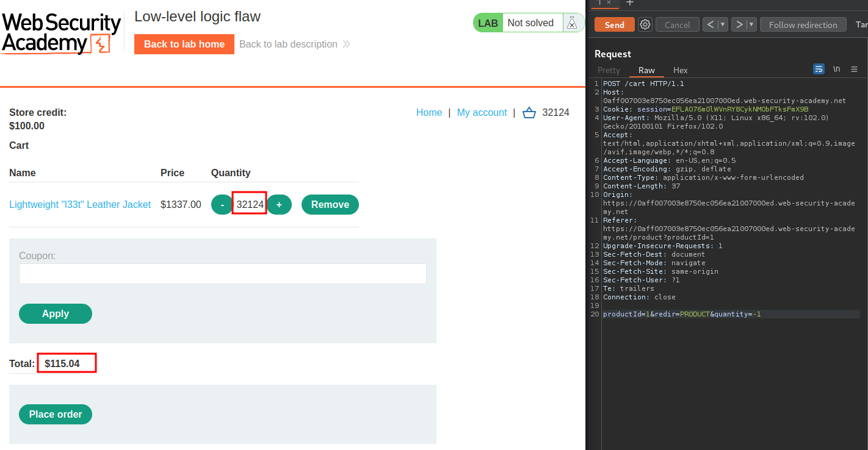The image size is (868, 450).
Task: Increase jacket quantity with plus button
Action: pyautogui.click(x=279, y=204)
